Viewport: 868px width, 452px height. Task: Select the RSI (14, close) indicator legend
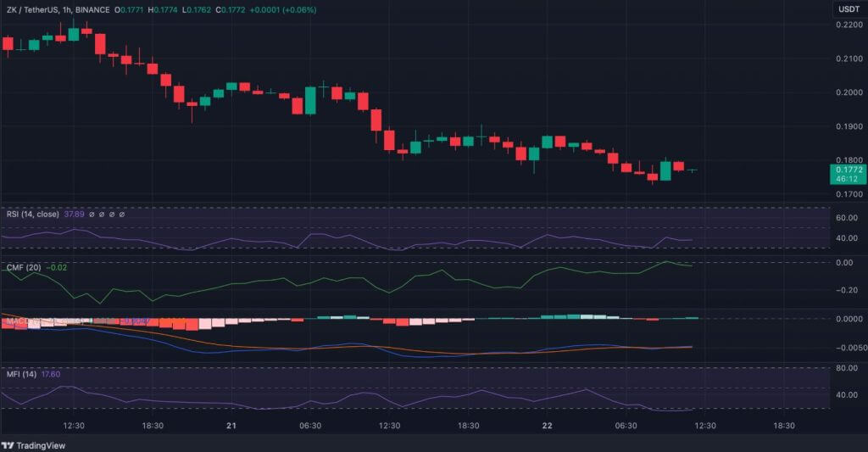(33, 214)
